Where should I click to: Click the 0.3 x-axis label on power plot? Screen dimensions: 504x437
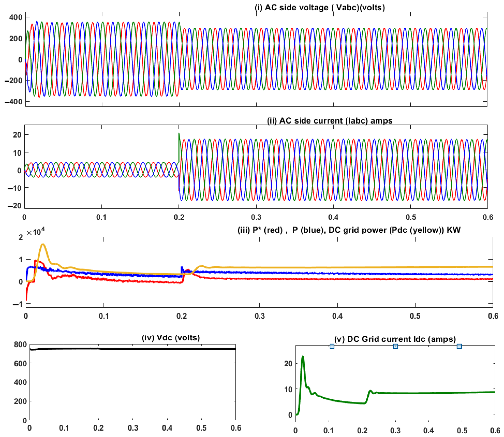point(260,316)
